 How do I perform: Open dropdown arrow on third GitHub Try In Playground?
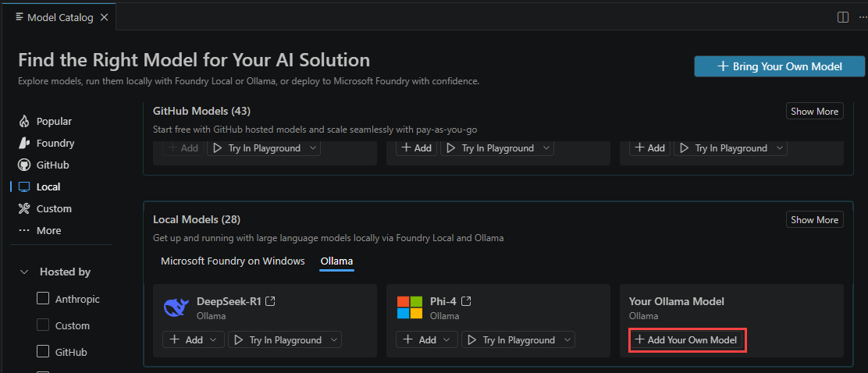780,148
